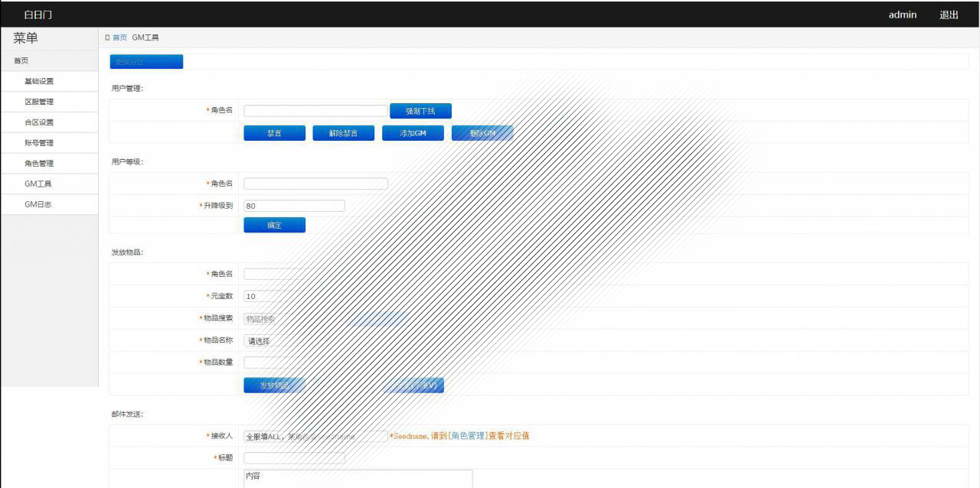The image size is (980, 488).
Task: Open 账号管理 in the sidebar menu
Action: 49,143
